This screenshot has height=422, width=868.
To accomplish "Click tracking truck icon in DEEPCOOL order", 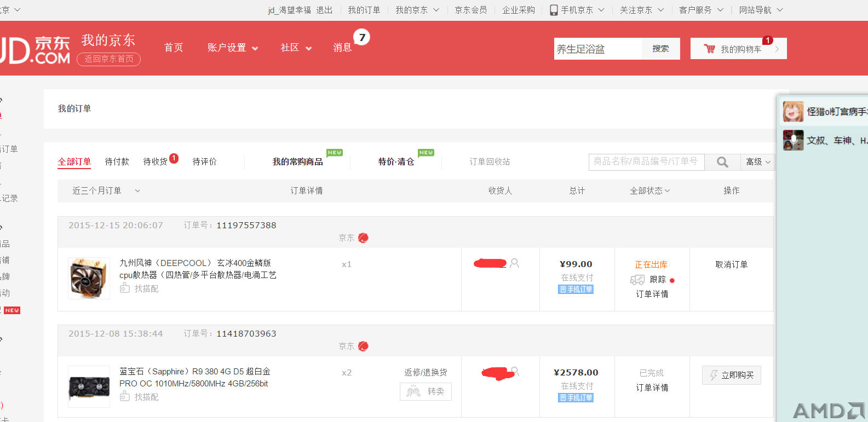I will [x=637, y=280].
